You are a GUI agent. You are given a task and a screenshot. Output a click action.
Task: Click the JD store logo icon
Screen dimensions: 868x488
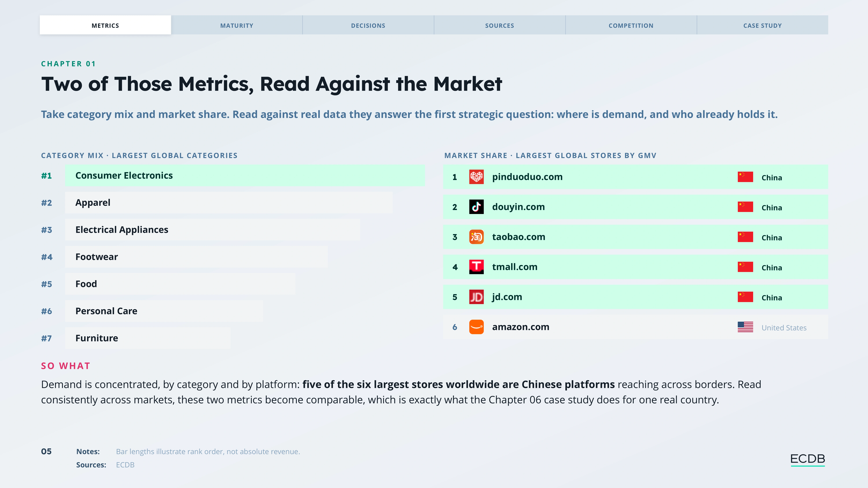coord(476,297)
